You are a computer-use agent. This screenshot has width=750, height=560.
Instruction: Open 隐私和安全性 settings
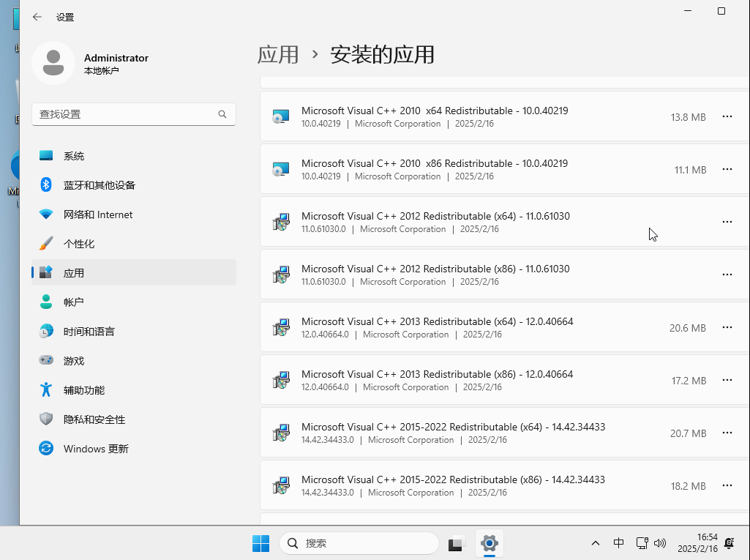coord(134,419)
